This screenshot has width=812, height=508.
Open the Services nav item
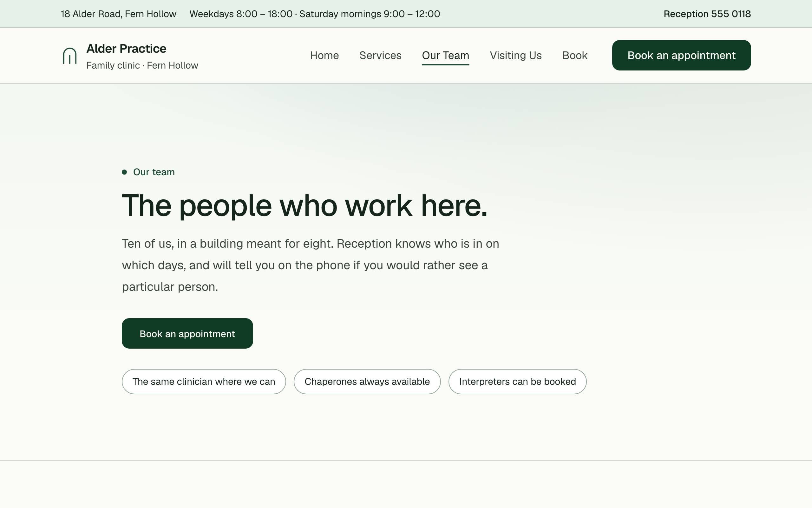point(380,56)
